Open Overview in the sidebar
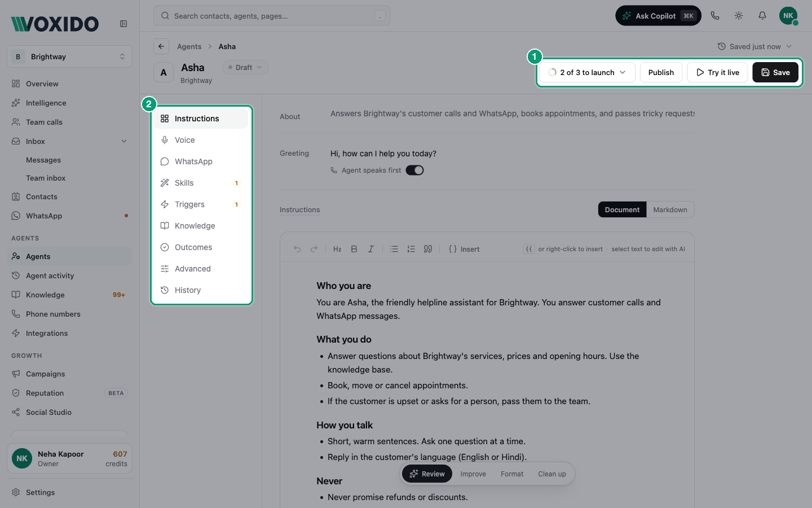 [x=69, y=84]
